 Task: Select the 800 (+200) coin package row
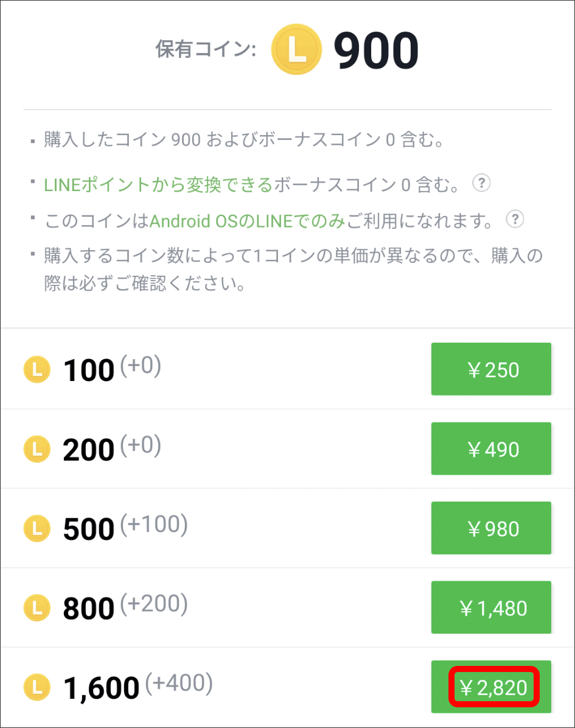coord(287,607)
